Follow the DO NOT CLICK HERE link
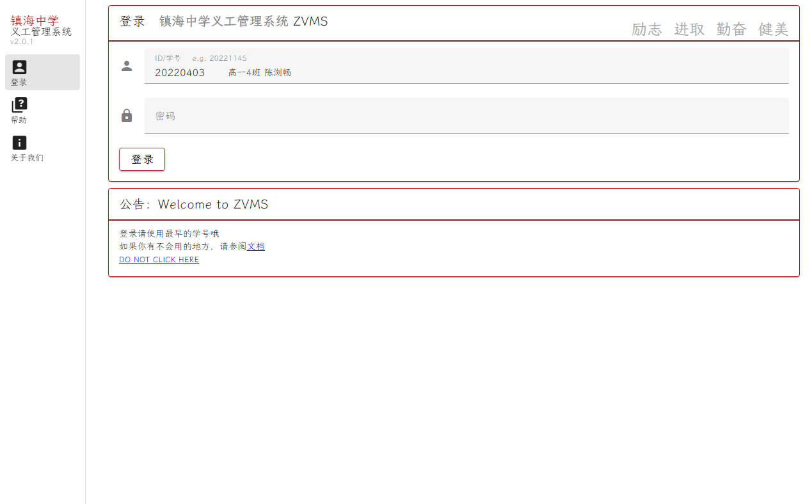The height and width of the screenshot is (504, 812). pos(159,260)
